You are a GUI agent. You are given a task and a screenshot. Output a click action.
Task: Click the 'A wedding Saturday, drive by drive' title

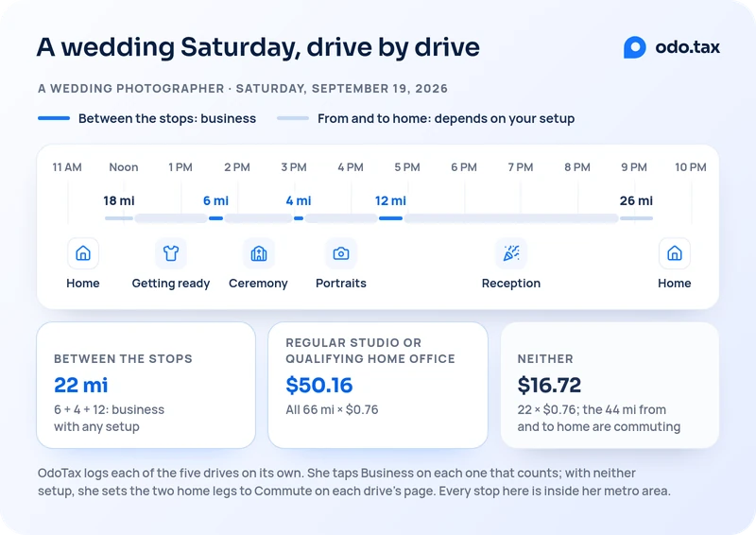258,47
